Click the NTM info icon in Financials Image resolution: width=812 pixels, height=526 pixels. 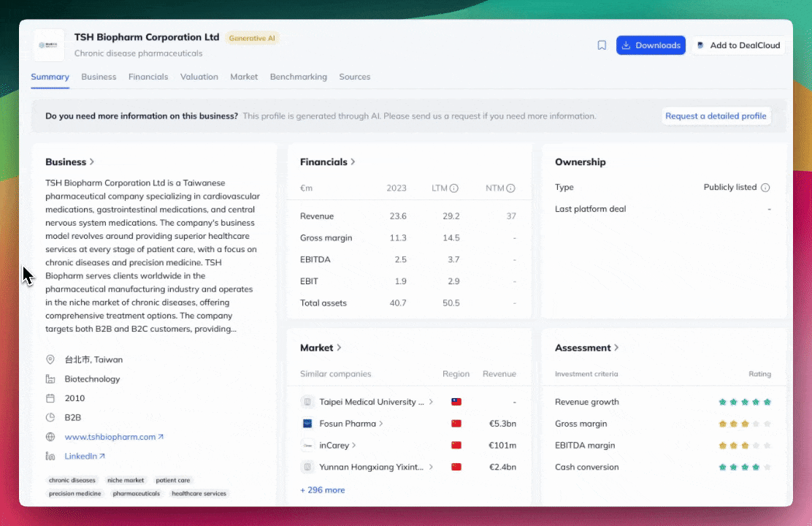(510, 188)
